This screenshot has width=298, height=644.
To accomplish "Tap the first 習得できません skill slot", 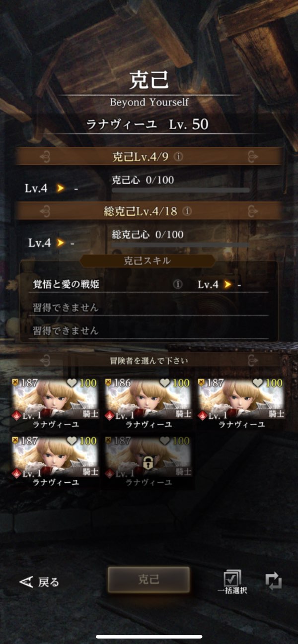I will 148,308.
